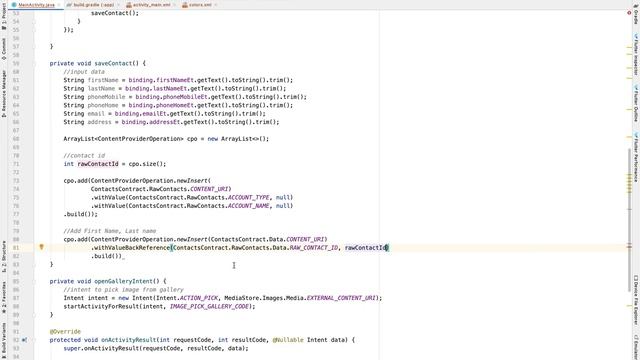This screenshot has height=360, width=640.
Task: Click the ACCOUNT_NAME constant
Action: click(249, 206)
